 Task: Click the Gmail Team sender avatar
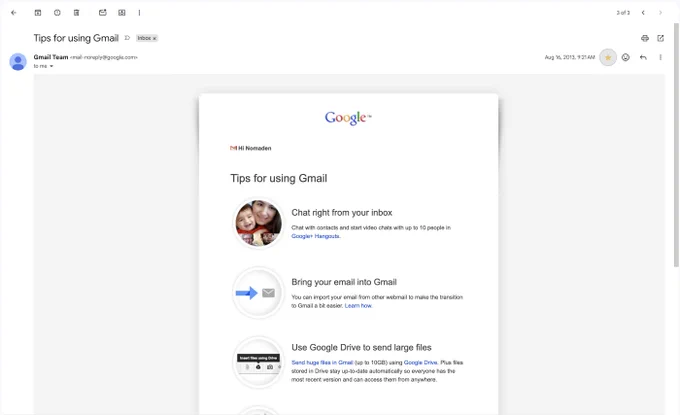18,62
